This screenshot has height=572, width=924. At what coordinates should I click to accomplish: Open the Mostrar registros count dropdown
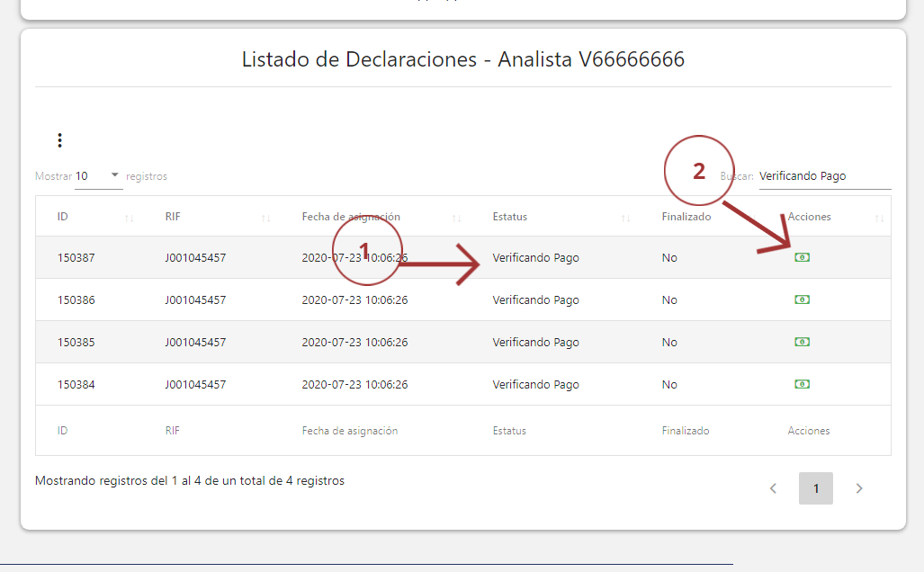coord(98,176)
